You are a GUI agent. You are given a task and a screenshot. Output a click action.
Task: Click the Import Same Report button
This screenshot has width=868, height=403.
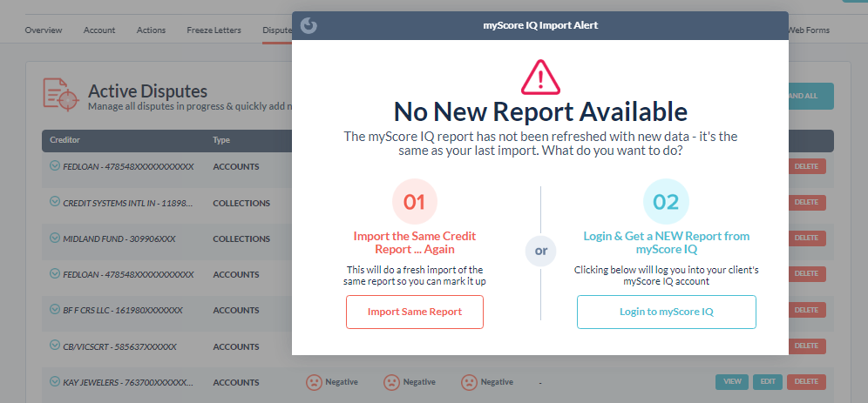415,312
